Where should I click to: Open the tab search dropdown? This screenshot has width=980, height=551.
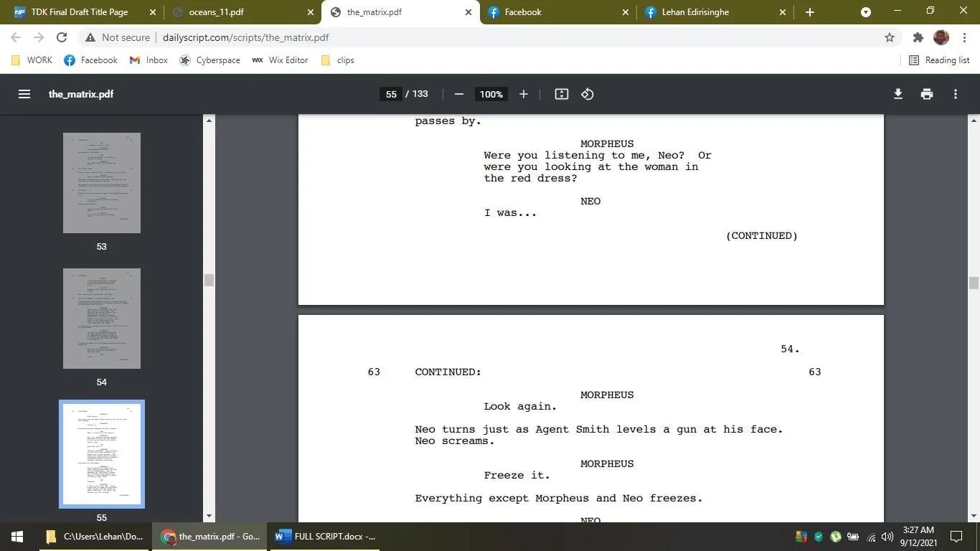point(866,12)
